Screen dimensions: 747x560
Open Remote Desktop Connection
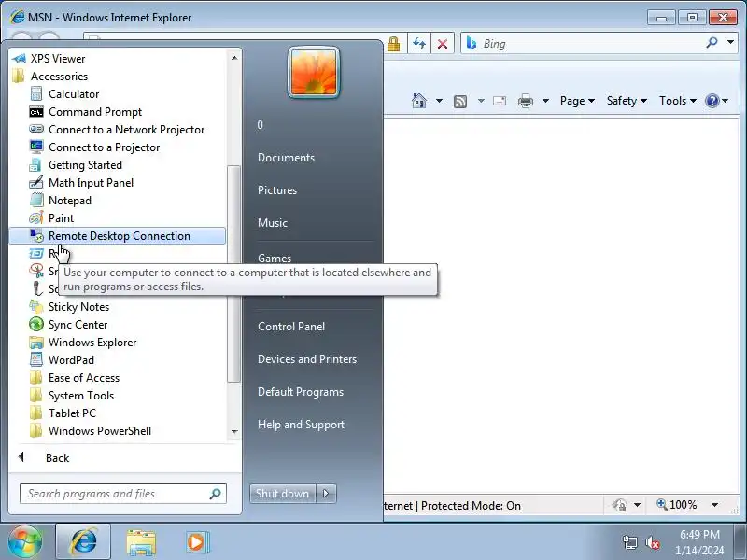118,236
